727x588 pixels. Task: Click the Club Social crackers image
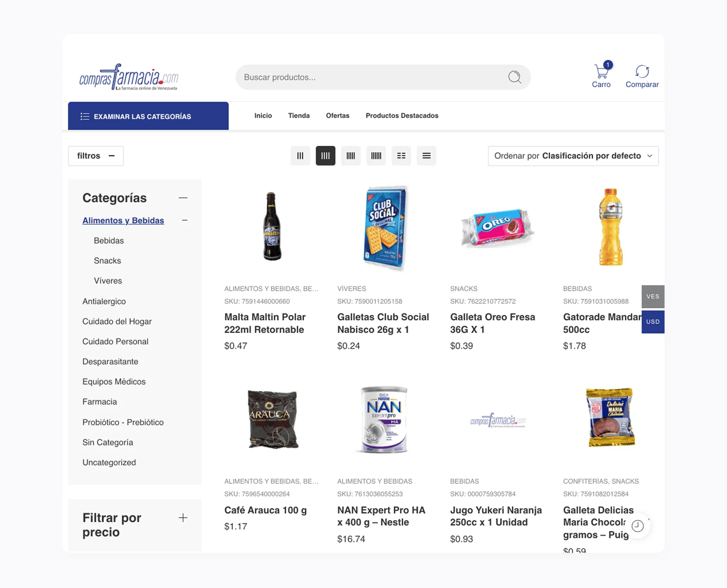pos(385,228)
